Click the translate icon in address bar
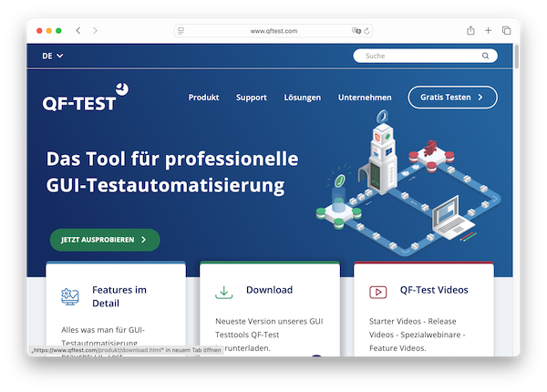 (356, 31)
